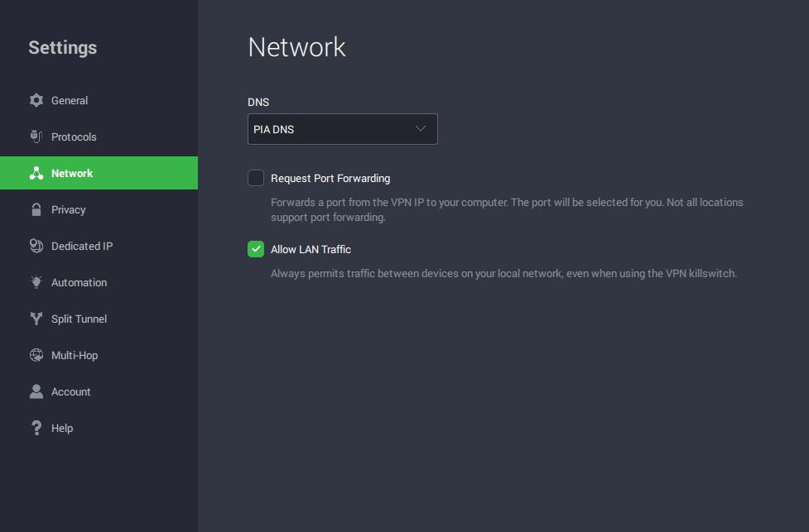Select the Dedicated IP globe icon
Image resolution: width=809 pixels, height=532 pixels.
click(36, 246)
